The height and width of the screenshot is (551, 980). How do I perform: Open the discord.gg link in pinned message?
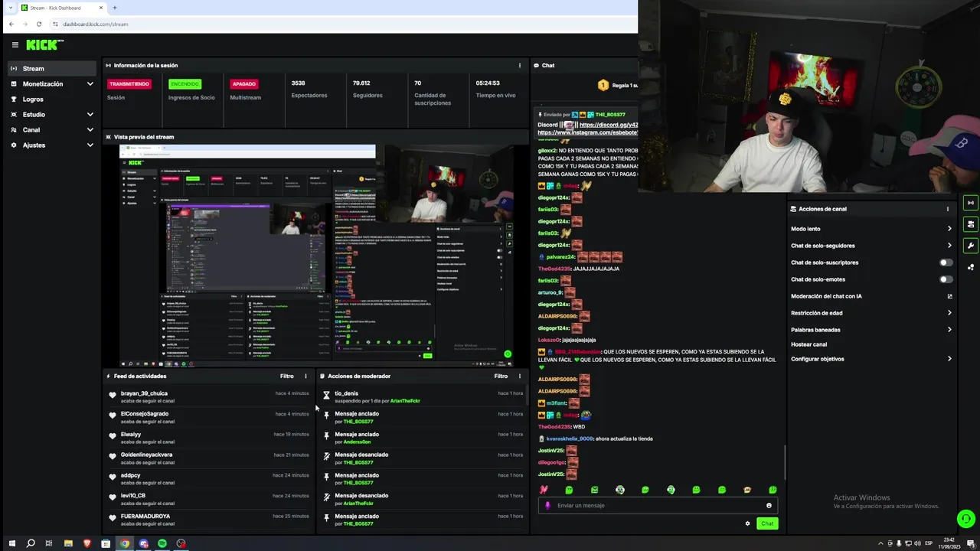[x=609, y=125]
